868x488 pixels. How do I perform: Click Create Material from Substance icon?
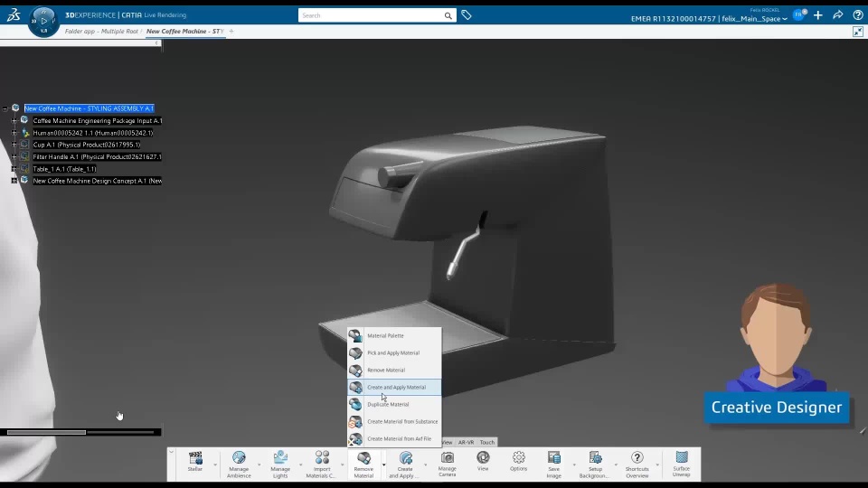pos(355,422)
